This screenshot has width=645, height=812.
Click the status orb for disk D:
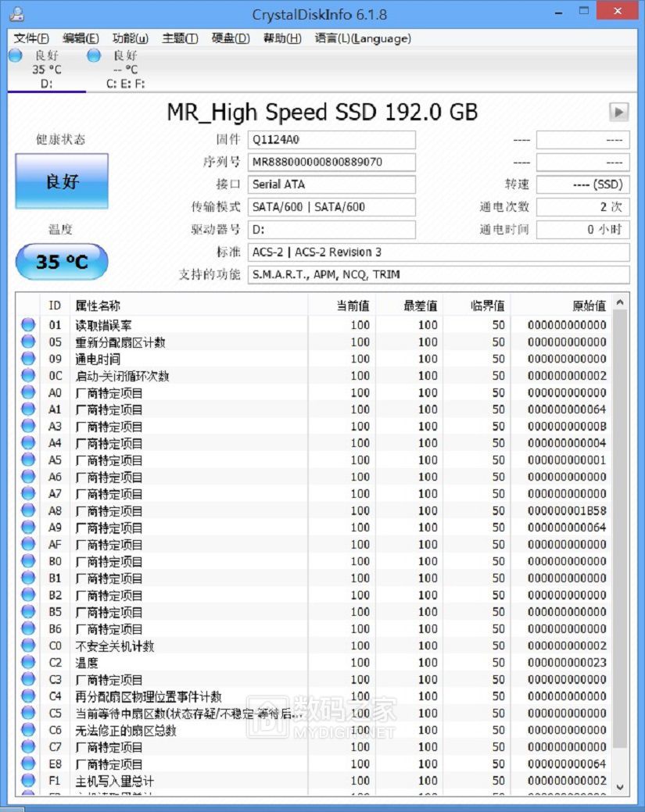pyautogui.click(x=15, y=55)
